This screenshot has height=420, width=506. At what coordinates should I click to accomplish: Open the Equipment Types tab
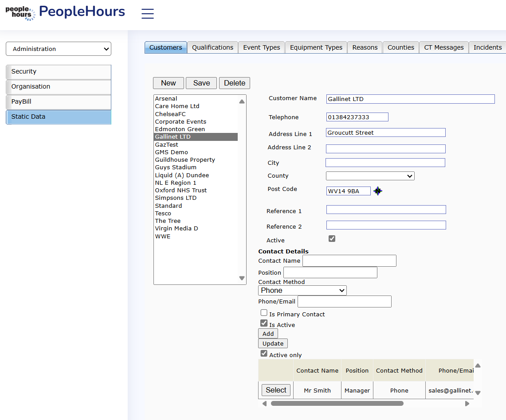coord(316,47)
